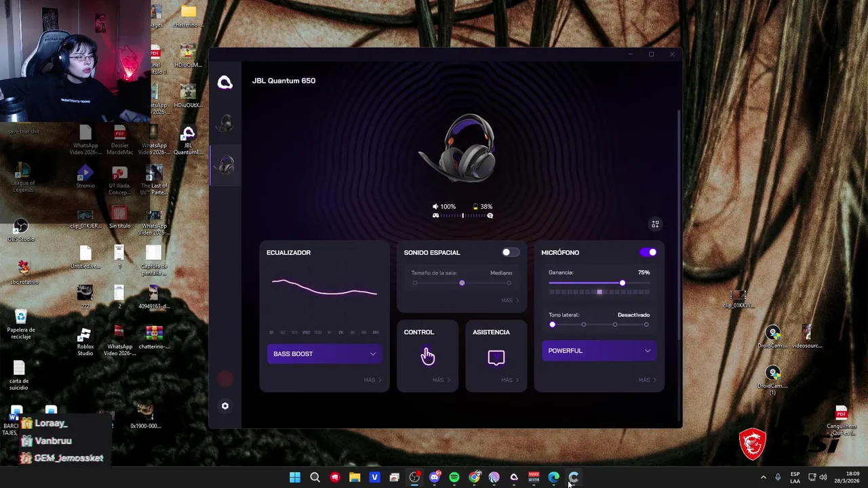Open Discord from taskbar
Image resolution: width=868 pixels, height=488 pixels.
tap(434, 477)
